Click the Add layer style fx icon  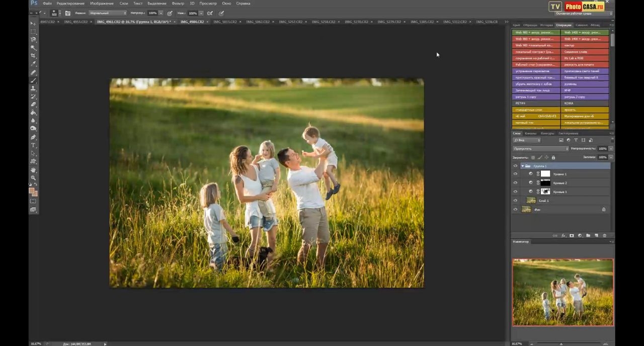[563, 236]
